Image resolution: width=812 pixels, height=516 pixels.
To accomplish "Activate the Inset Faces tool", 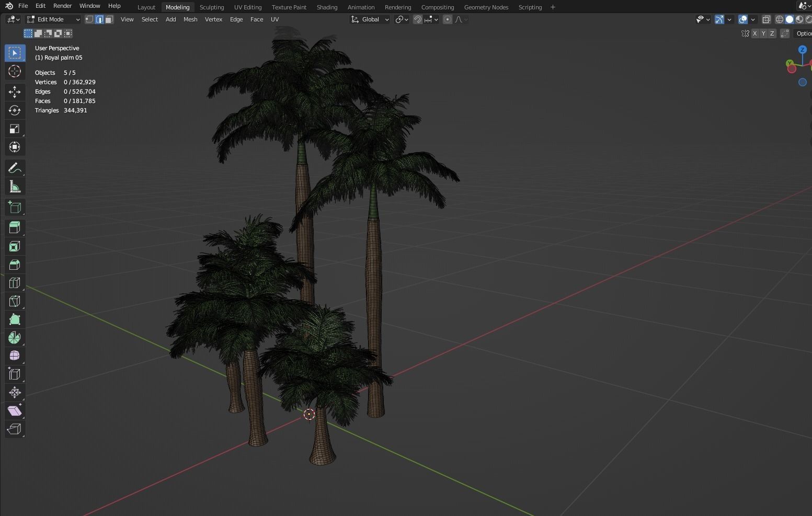I will coord(15,246).
